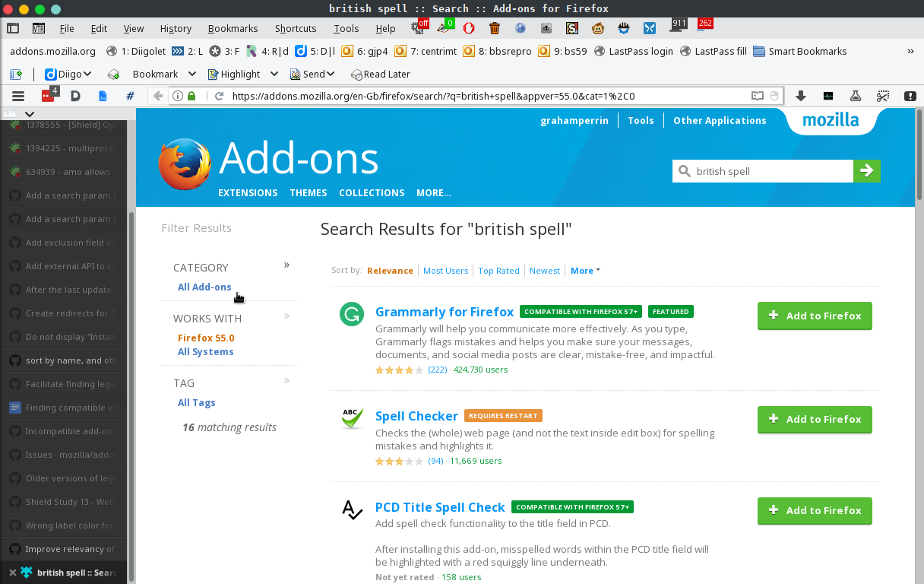Click the green padlock in address bar

191,96
